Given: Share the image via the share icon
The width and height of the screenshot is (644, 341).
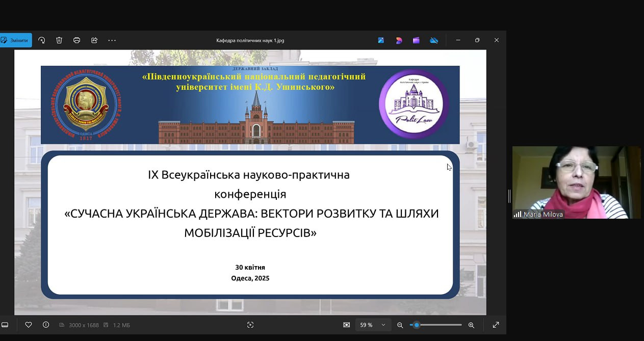Looking at the screenshot, I should (x=94, y=40).
